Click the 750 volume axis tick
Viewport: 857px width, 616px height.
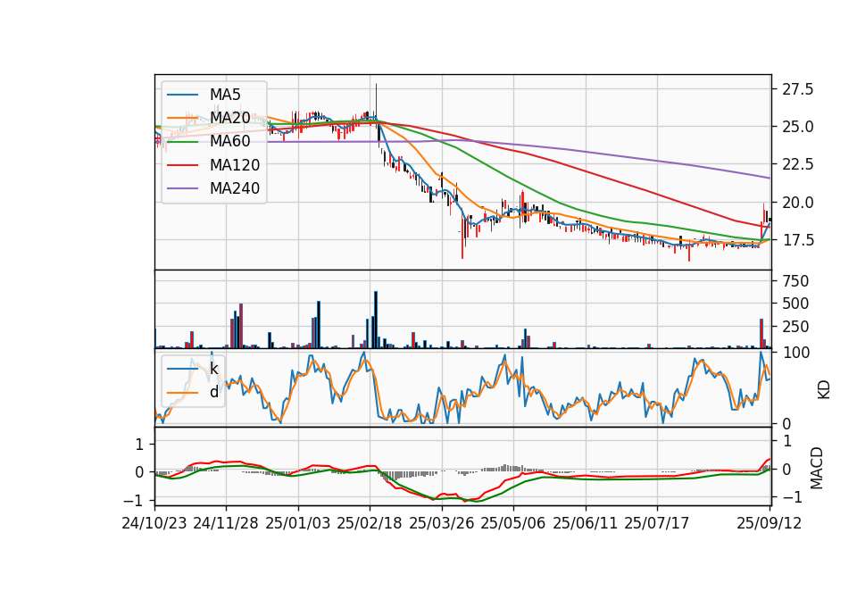(x=795, y=281)
